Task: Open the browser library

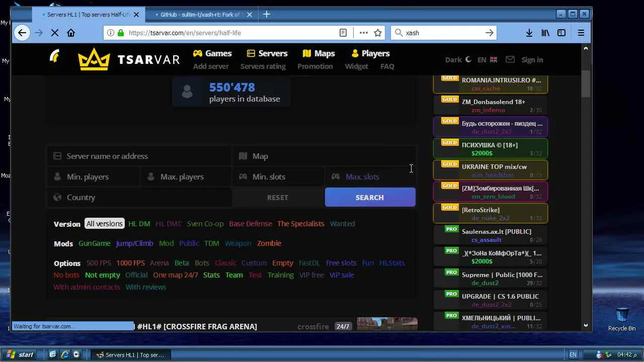Action: [545, 33]
